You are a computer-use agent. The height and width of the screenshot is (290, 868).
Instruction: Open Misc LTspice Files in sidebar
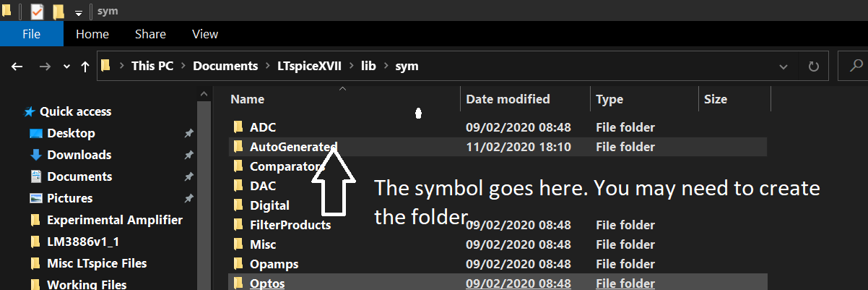[97, 263]
